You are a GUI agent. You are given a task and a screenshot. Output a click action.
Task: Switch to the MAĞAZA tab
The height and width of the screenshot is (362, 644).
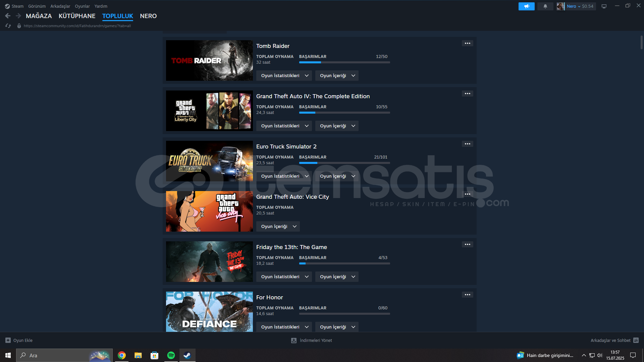39,16
